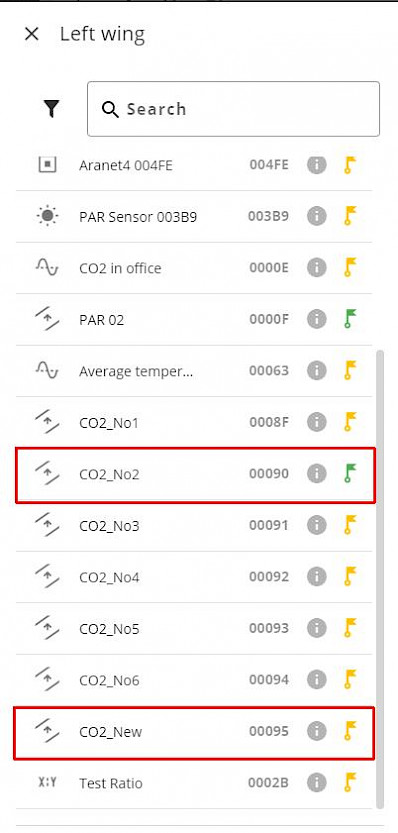
Task: Select the Average temper... sensor row
Action: pos(194,371)
